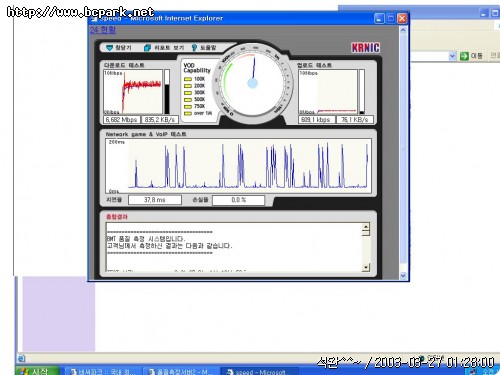Click the speed window scrollbar down arrow
Screen dimensions: 500x375
pyautogui.click(x=403, y=276)
